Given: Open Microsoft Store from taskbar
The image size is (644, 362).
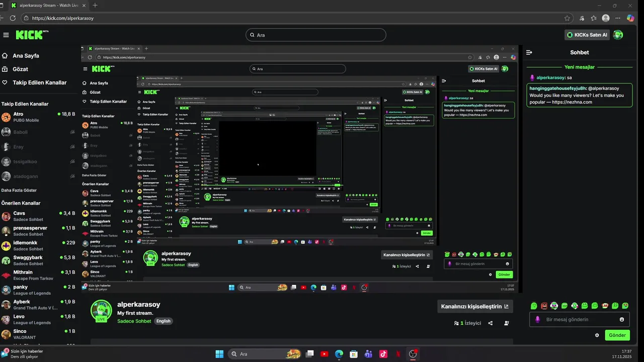Looking at the screenshot, I should [x=354, y=354].
